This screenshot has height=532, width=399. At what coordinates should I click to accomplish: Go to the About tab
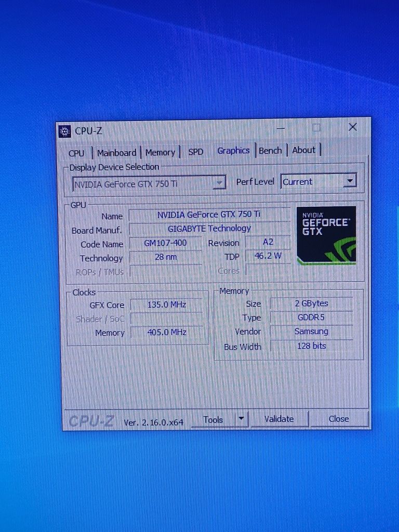pyautogui.click(x=303, y=150)
